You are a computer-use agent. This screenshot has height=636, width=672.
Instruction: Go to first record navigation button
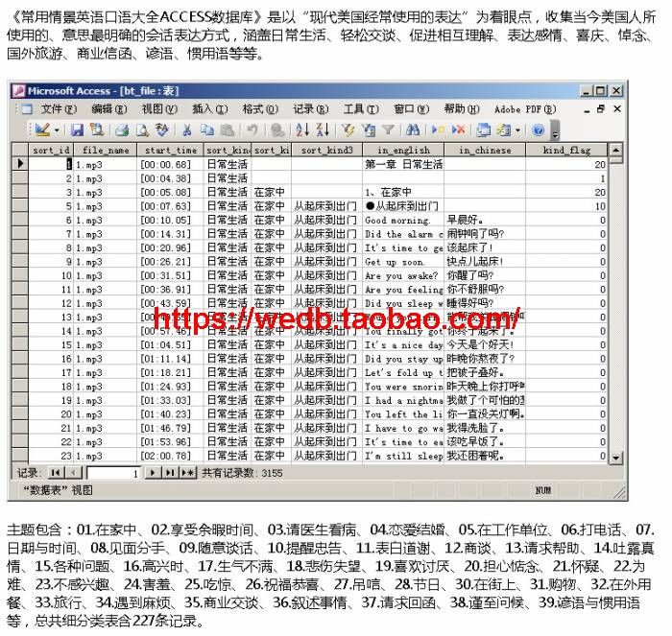[x=56, y=472]
